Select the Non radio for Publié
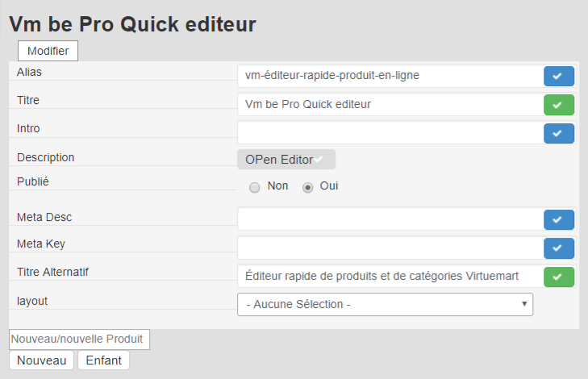Viewport: 588px width, 379px height. [255, 187]
